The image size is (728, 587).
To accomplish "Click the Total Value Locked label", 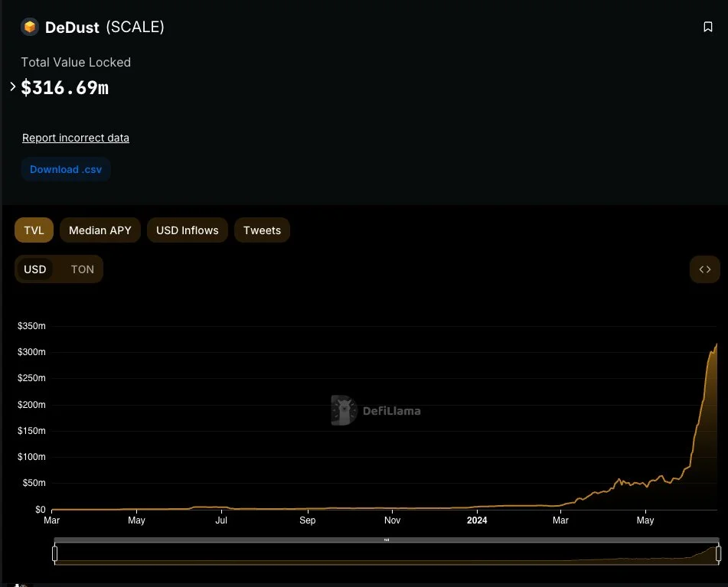I will coord(76,62).
